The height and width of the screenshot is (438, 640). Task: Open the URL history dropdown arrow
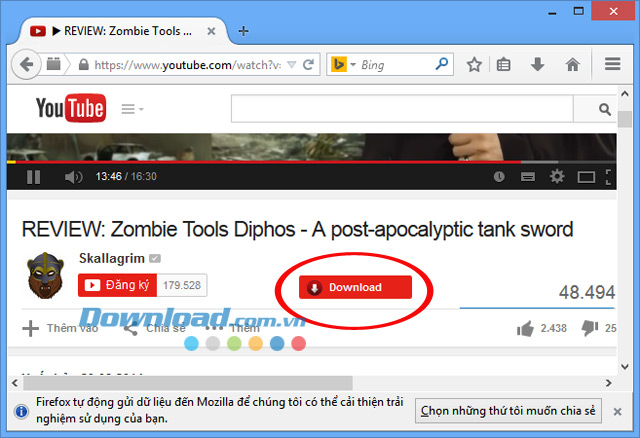pos(291,64)
